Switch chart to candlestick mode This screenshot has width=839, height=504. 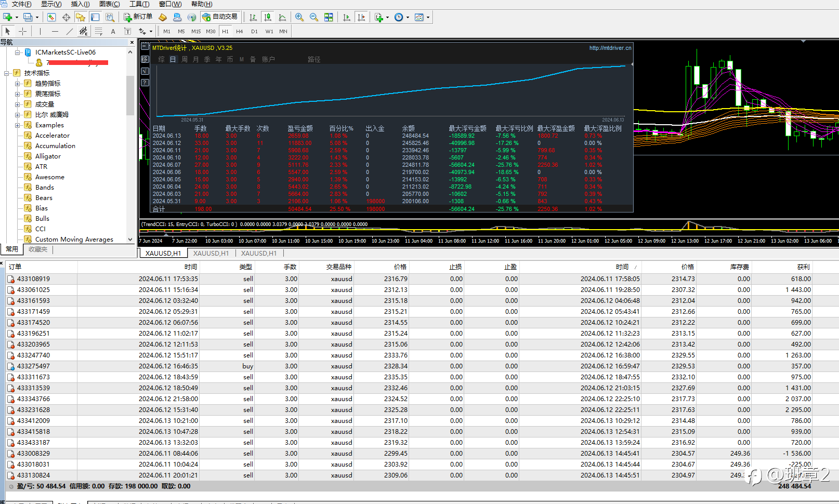pos(268,17)
